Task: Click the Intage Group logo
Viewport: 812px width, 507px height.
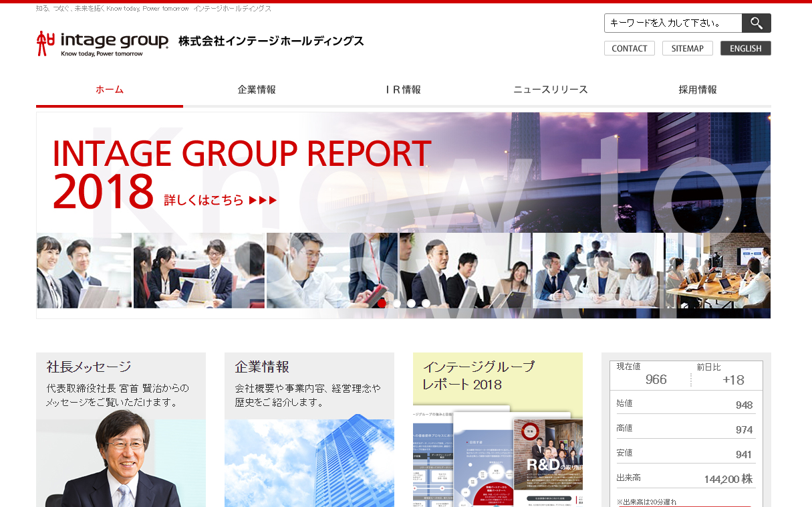Action: [103, 43]
